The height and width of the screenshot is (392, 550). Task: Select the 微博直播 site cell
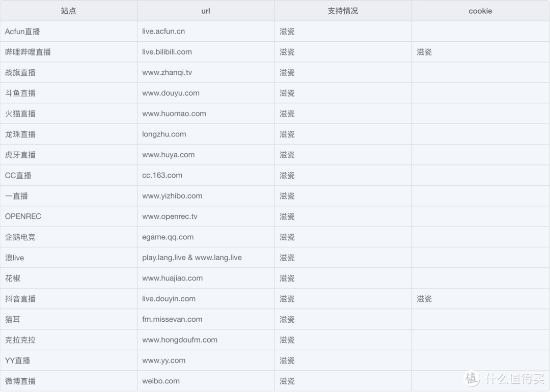pos(68,381)
